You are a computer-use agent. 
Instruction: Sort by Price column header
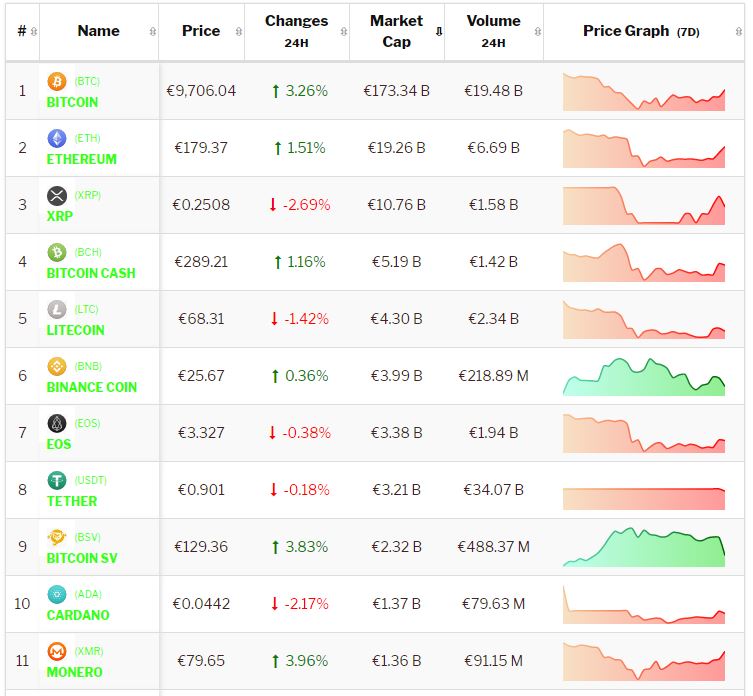(x=201, y=31)
